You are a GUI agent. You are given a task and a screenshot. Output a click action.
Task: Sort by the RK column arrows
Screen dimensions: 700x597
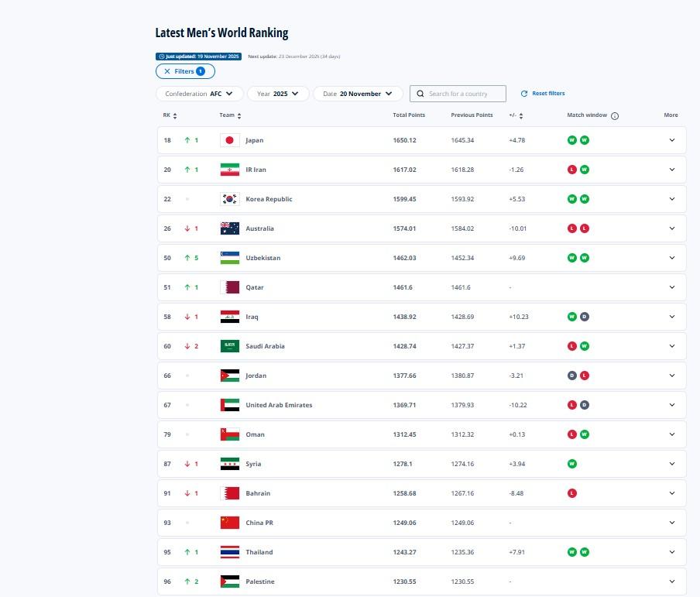pyautogui.click(x=175, y=116)
